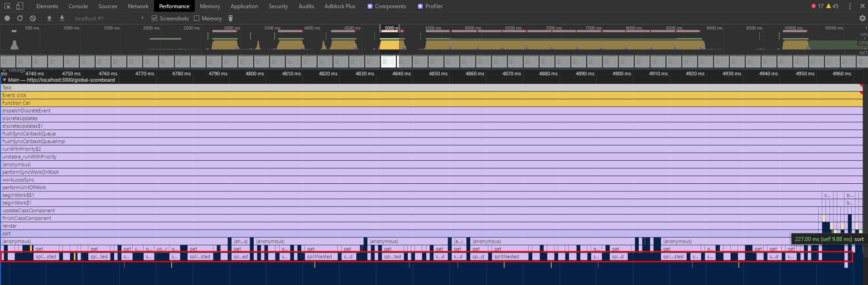Viewport: 868px width, 285px height.
Task: Select the beginWork$1 call frame
Action: (411, 203)
